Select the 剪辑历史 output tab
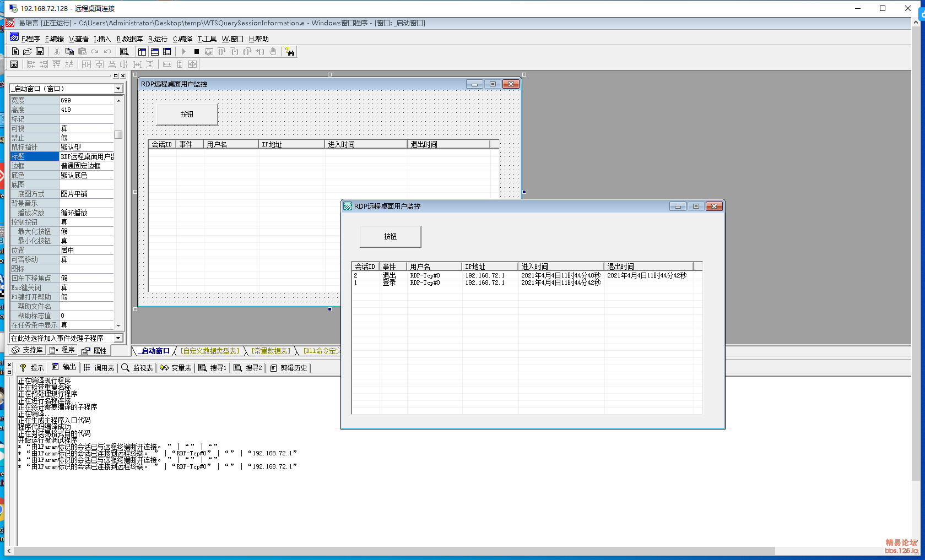The height and width of the screenshot is (560, 925). 289,368
